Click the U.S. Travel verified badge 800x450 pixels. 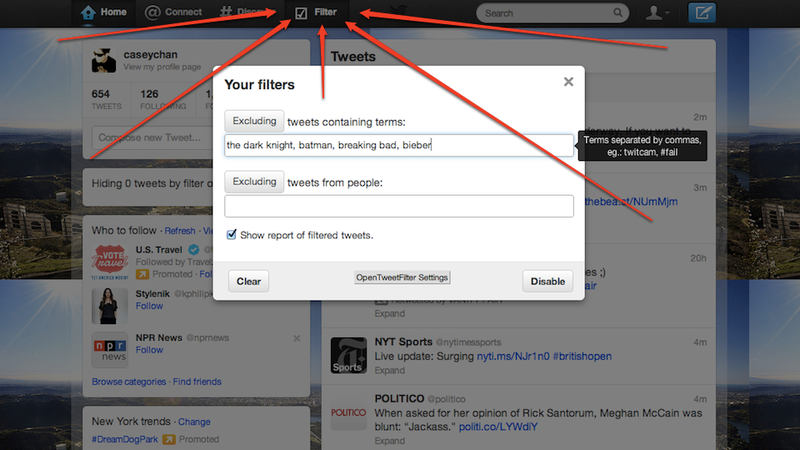coord(193,249)
